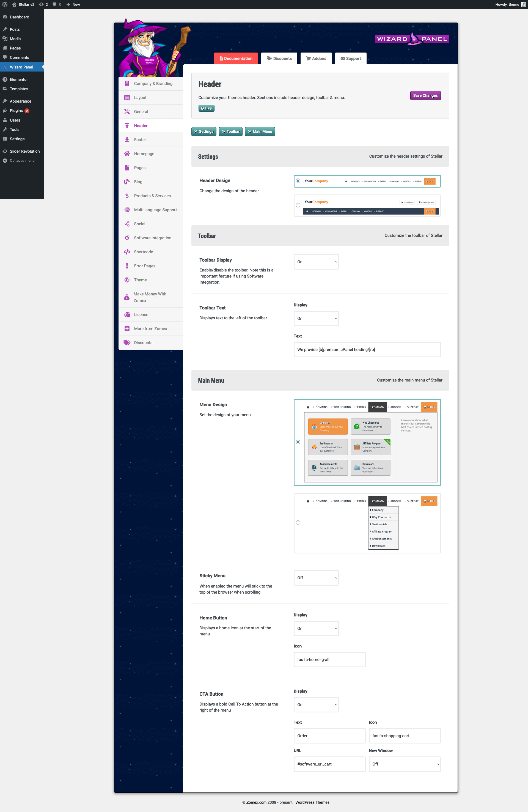528x812 pixels.
Task: Click the Slider Revolution refresh icon
Action: pos(5,151)
